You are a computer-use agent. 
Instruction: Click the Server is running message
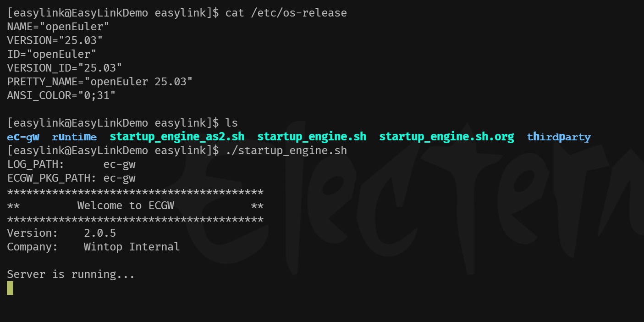[71, 274]
